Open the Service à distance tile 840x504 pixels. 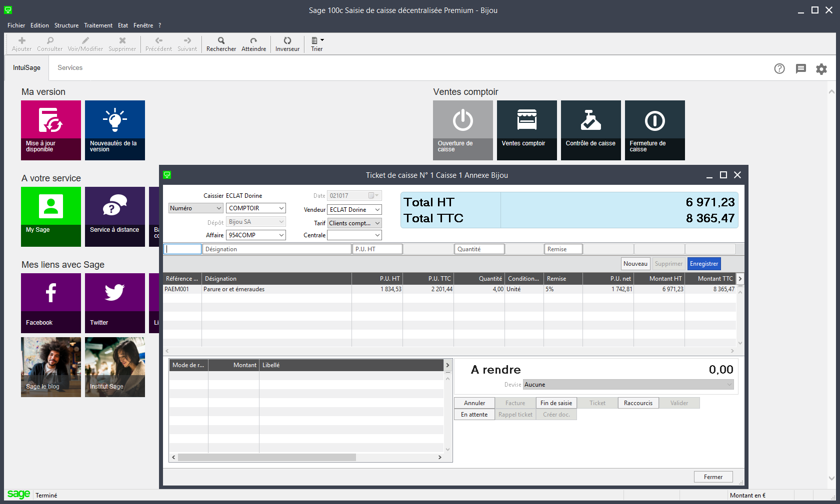115,217
